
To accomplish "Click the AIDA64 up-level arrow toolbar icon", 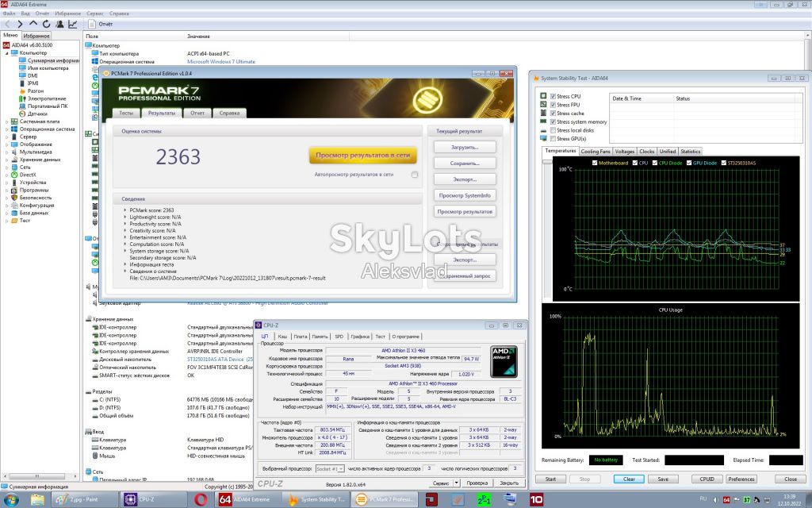I will coord(33,24).
